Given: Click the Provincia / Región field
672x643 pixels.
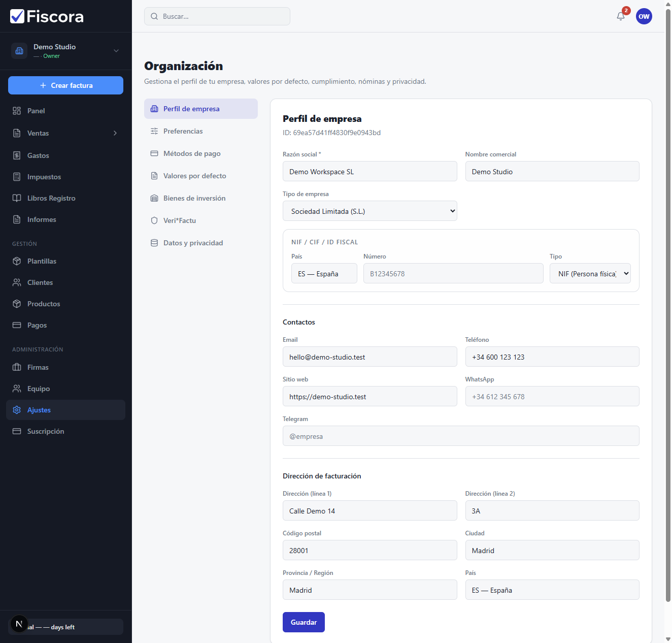Looking at the screenshot, I should pos(369,590).
